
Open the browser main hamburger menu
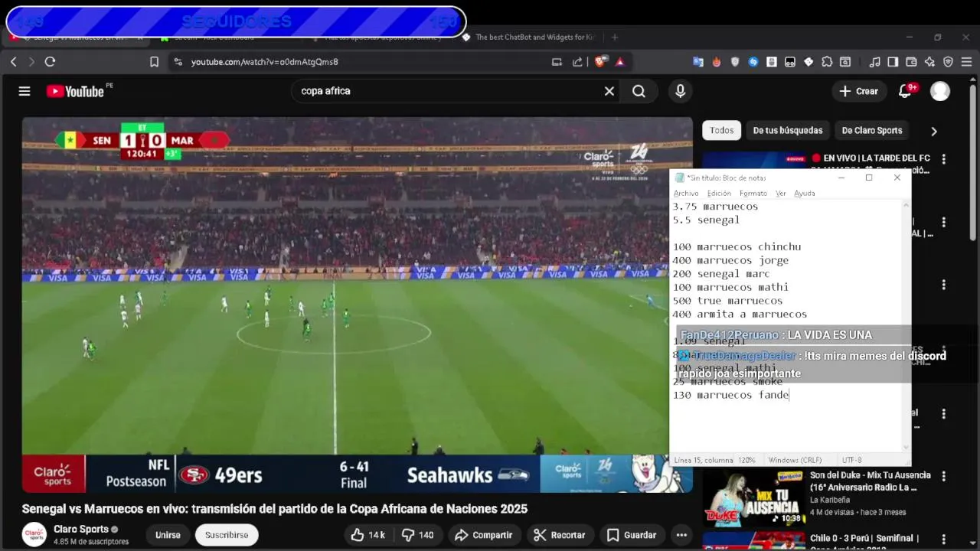tap(967, 62)
